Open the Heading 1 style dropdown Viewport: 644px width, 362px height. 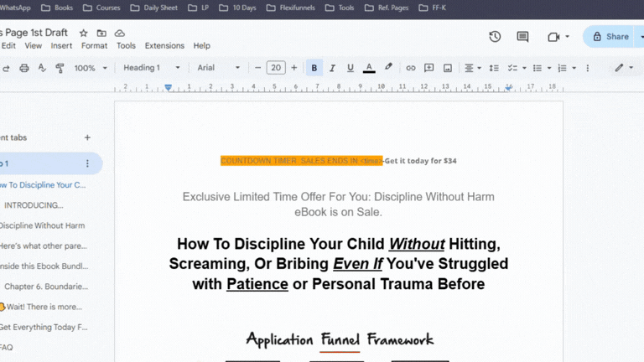[x=152, y=68]
